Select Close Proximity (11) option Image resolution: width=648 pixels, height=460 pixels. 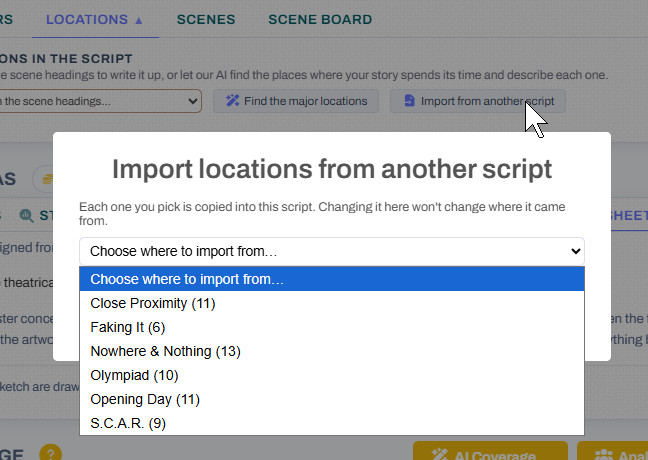(x=332, y=303)
